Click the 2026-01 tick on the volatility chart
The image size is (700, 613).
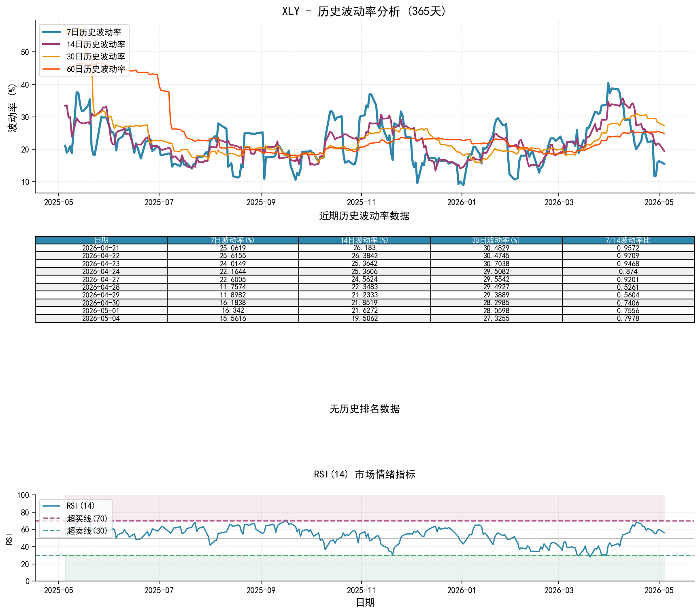462,202
